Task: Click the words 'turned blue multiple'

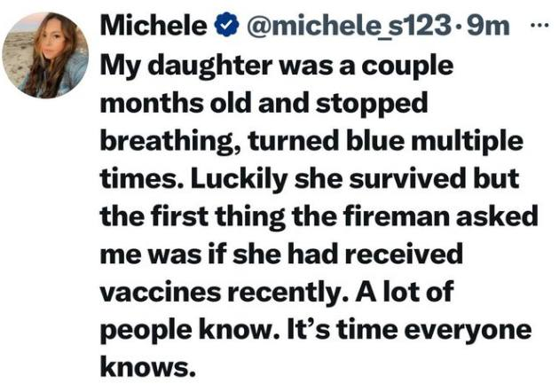Action: click(x=385, y=140)
